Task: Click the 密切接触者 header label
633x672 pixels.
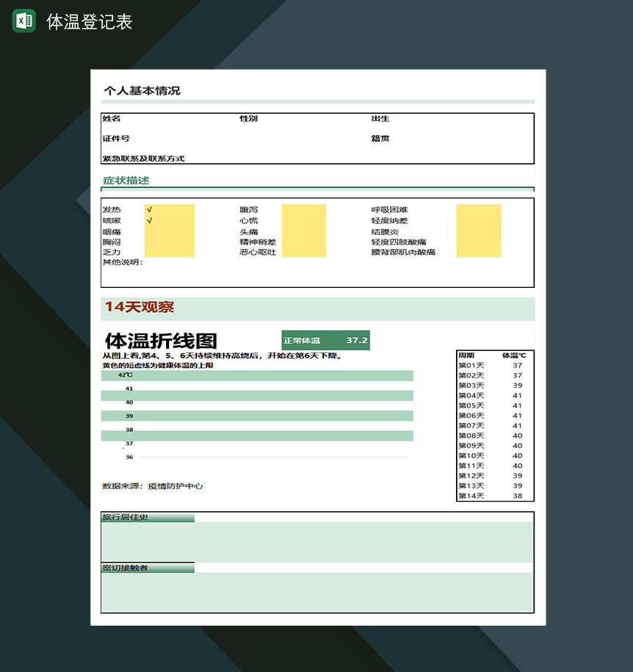Action: (124, 567)
